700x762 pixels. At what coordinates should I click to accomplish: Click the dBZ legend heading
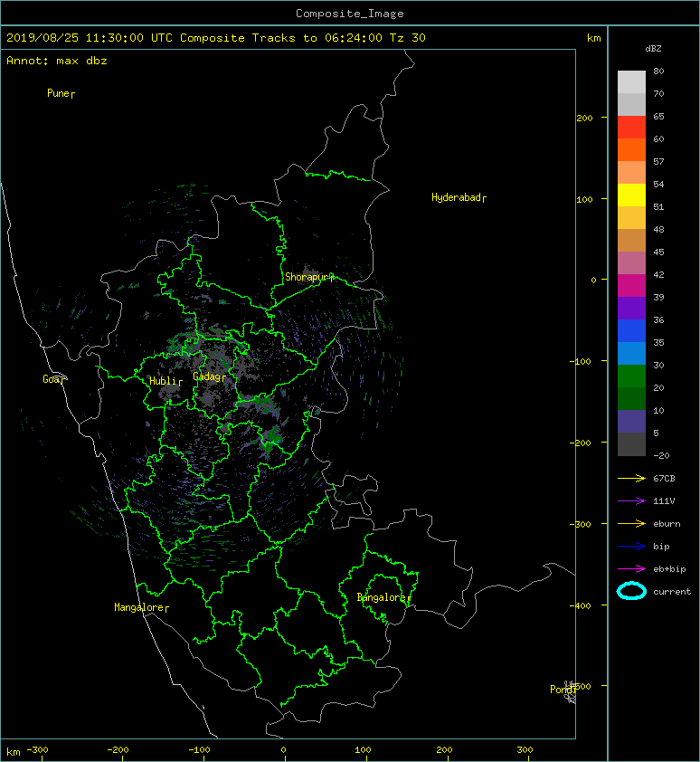[653, 49]
